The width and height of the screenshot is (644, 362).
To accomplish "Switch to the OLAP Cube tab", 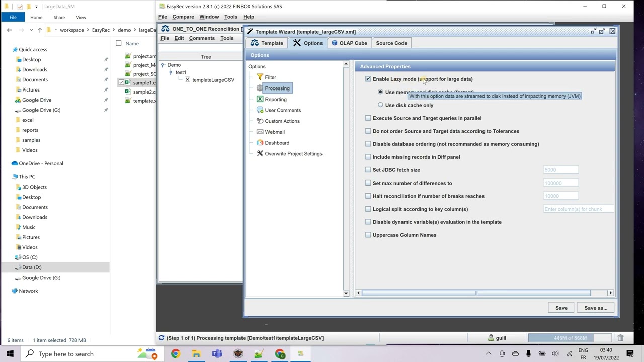I will click(349, 43).
